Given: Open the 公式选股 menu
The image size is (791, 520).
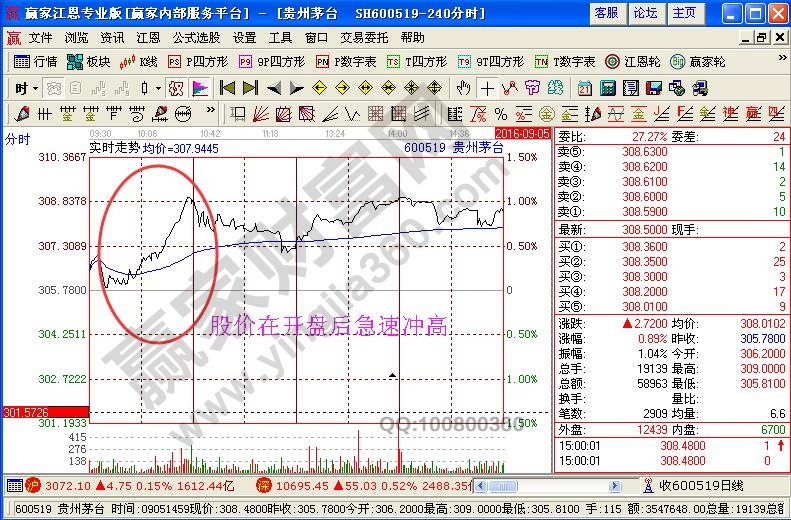Looking at the screenshot, I should click(196, 37).
